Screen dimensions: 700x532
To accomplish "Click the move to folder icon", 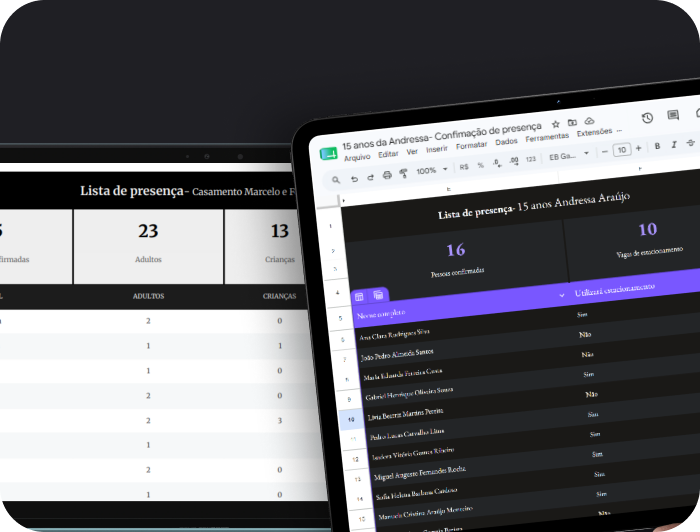I will pyautogui.click(x=572, y=122).
